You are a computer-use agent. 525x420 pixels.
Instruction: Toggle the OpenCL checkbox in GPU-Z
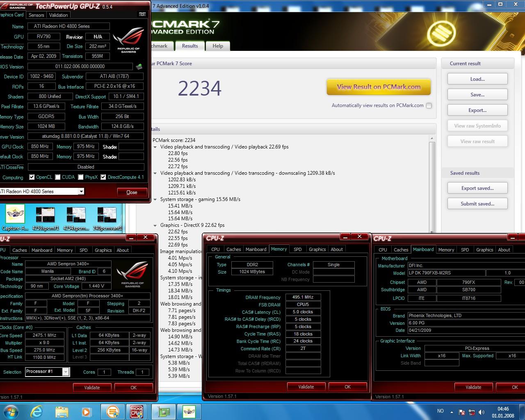tap(32, 177)
